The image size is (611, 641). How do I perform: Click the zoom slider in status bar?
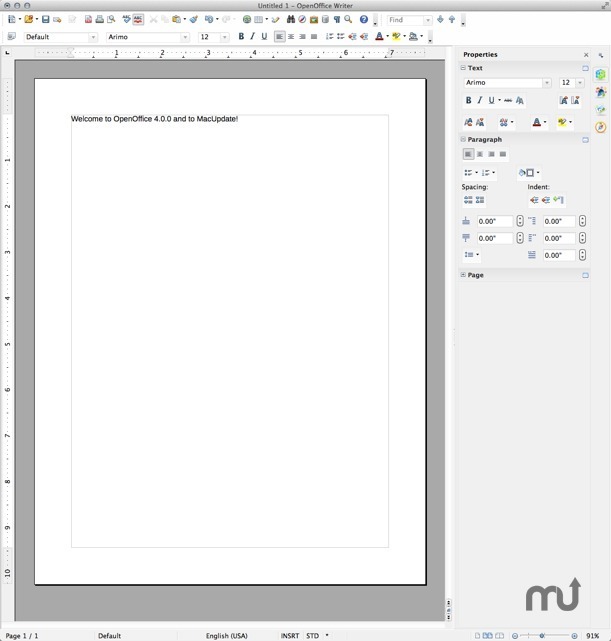(x=545, y=635)
